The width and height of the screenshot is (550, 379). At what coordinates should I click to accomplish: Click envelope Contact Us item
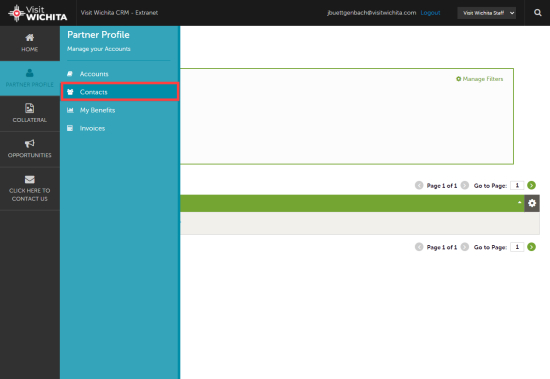tap(30, 188)
